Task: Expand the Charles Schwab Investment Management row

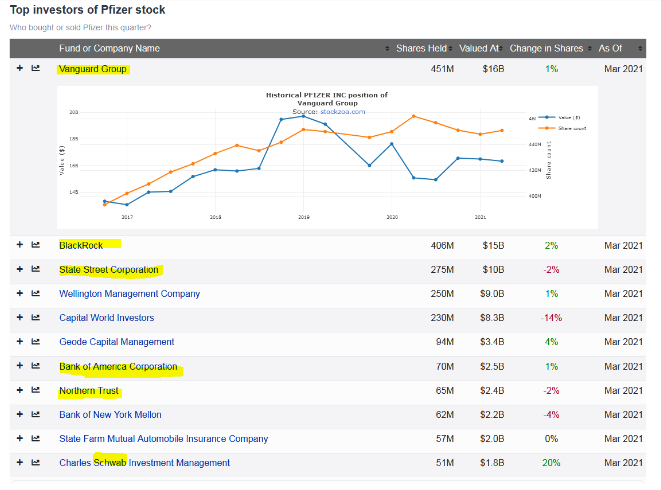Action: pyautogui.click(x=19, y=462)
